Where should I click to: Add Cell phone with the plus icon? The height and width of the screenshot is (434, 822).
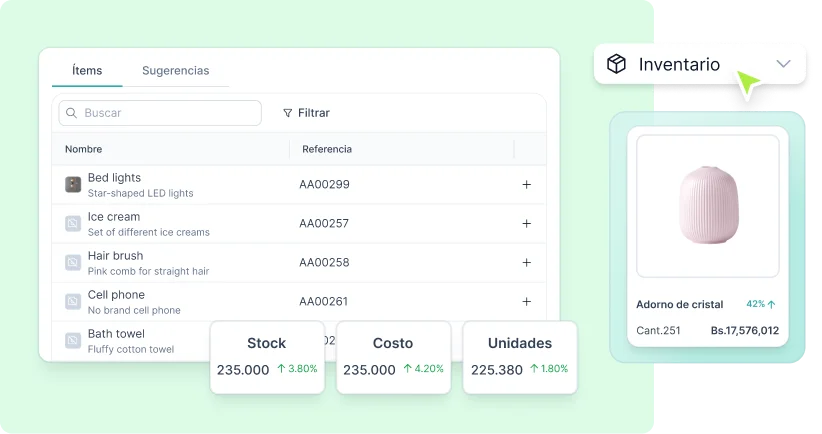point(526,302)
